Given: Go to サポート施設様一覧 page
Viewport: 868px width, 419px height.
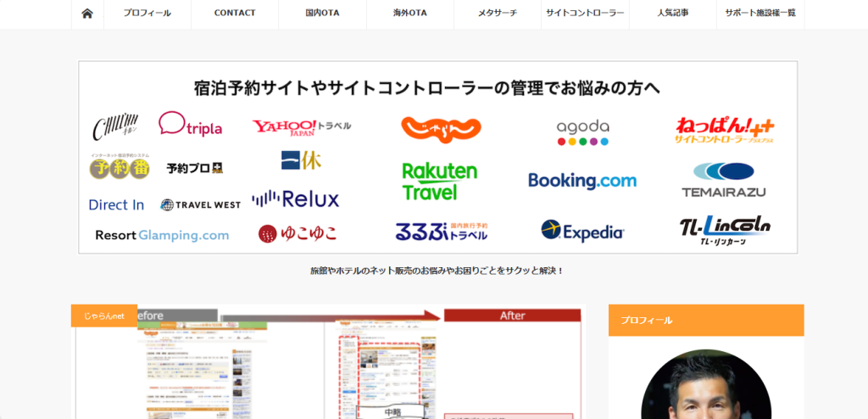Looking at the screenshot, I should [x=760, y=14].
